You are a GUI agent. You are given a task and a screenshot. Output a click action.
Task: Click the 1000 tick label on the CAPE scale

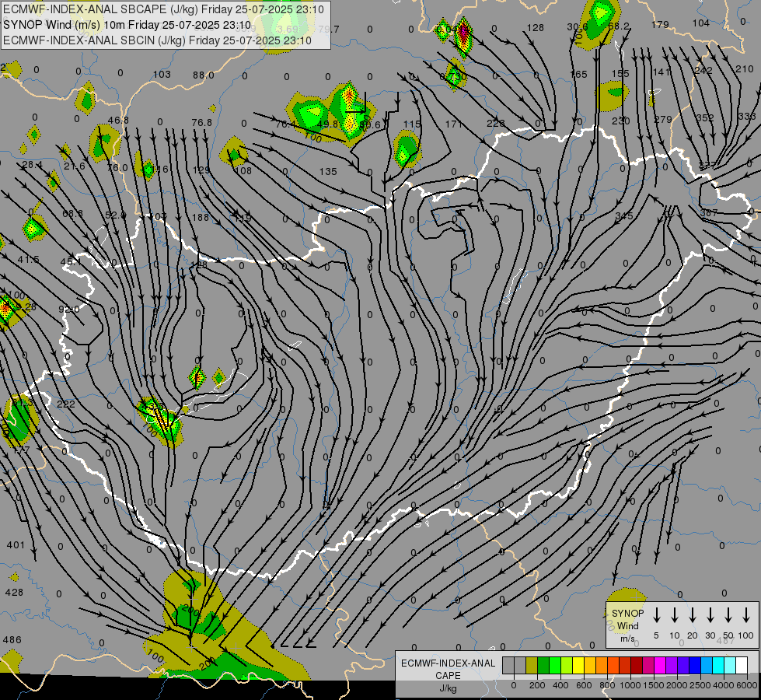tap(630, 685)
